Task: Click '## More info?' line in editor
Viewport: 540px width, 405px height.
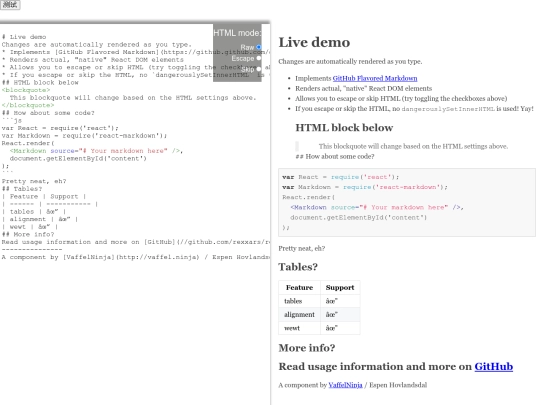Action: (28, 234)
